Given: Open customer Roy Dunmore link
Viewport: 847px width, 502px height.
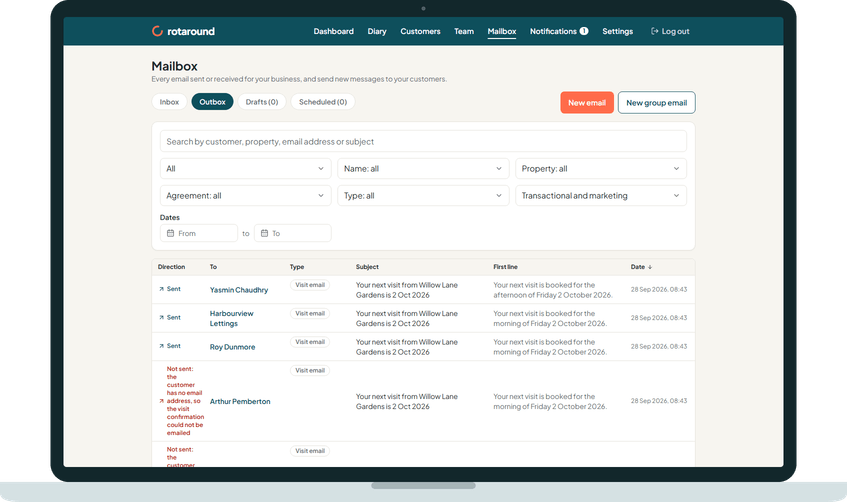Looking at the screenshot, I should coord(232,347).
